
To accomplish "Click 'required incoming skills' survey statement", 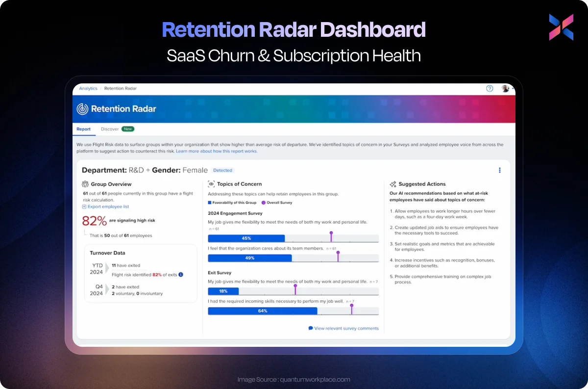I will point(275,301).
